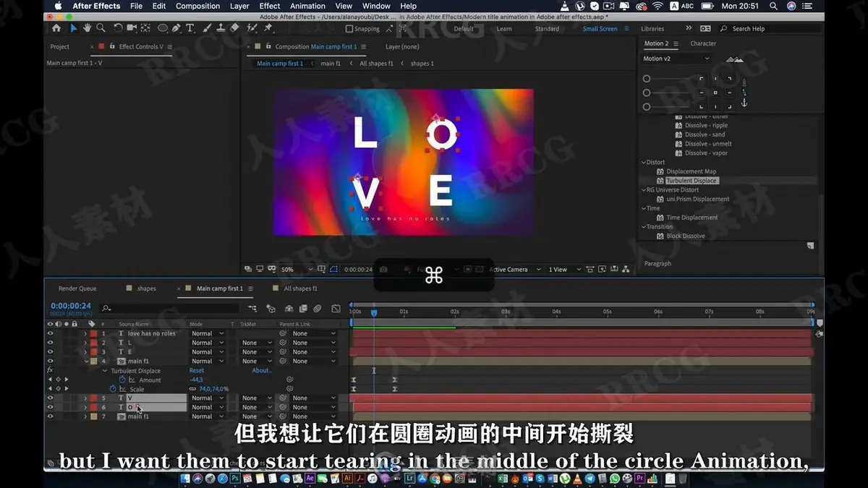Toggle visibility of layer 2 L
The height and width of the screenshot is (488, 868).
(x=51, y=343)
